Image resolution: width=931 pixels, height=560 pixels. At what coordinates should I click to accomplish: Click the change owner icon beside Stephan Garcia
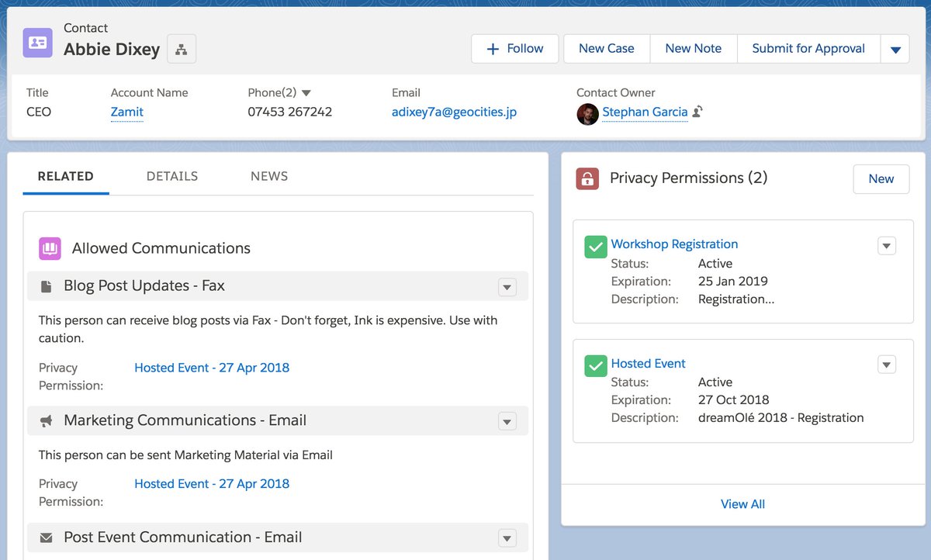(x=697, y=112)
